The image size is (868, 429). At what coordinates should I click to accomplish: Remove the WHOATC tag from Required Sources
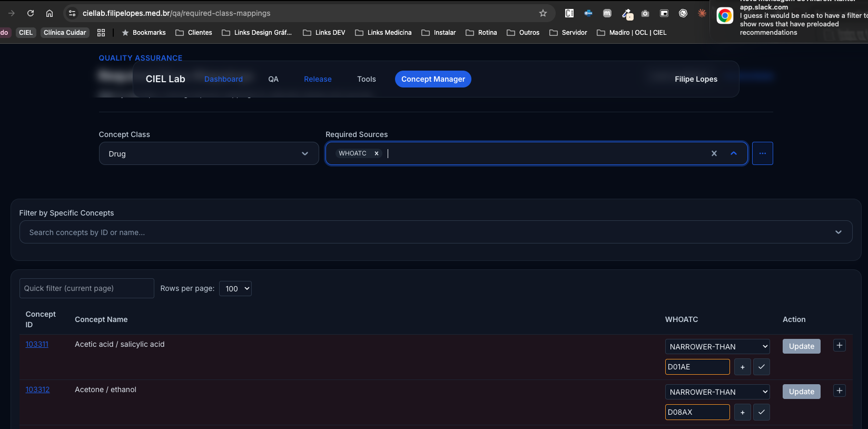pos(377,153)
